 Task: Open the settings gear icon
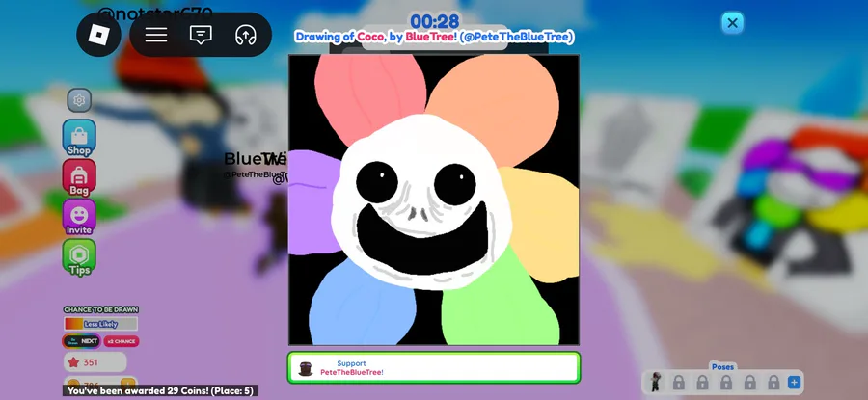click(x=79, y=100)
